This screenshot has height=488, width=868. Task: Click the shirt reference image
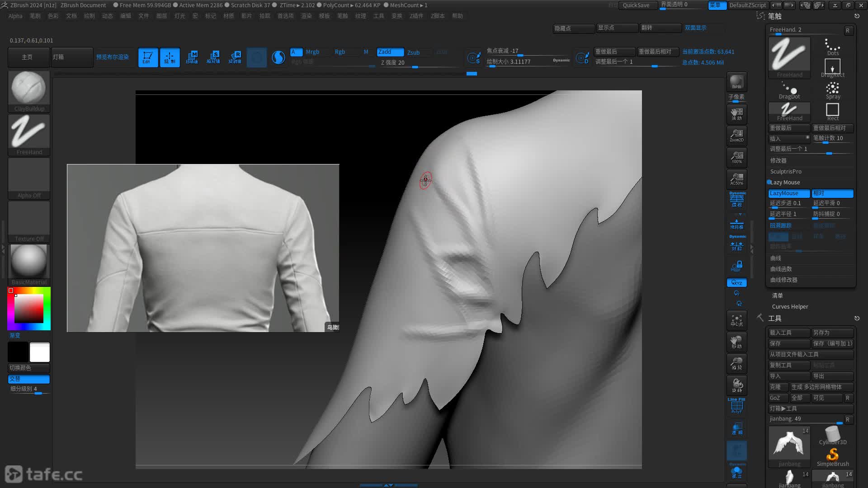coord(203,248)
